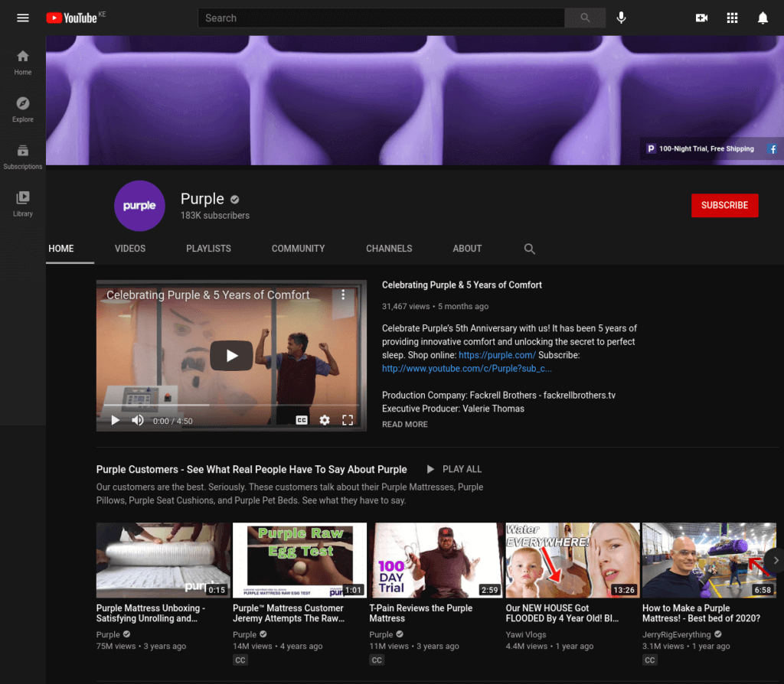Open the Purple Customers playlist title
The image size is (784, 684).
tap(251, 470)
